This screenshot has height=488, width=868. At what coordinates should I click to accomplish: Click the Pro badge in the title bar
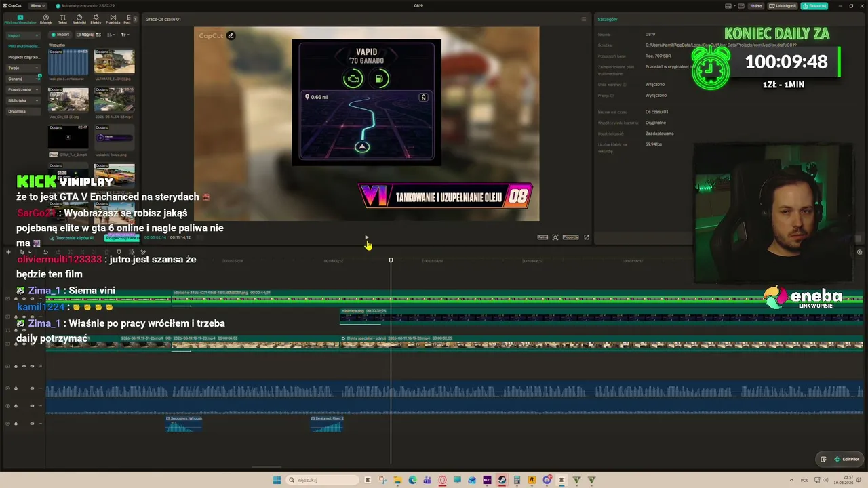757,6
